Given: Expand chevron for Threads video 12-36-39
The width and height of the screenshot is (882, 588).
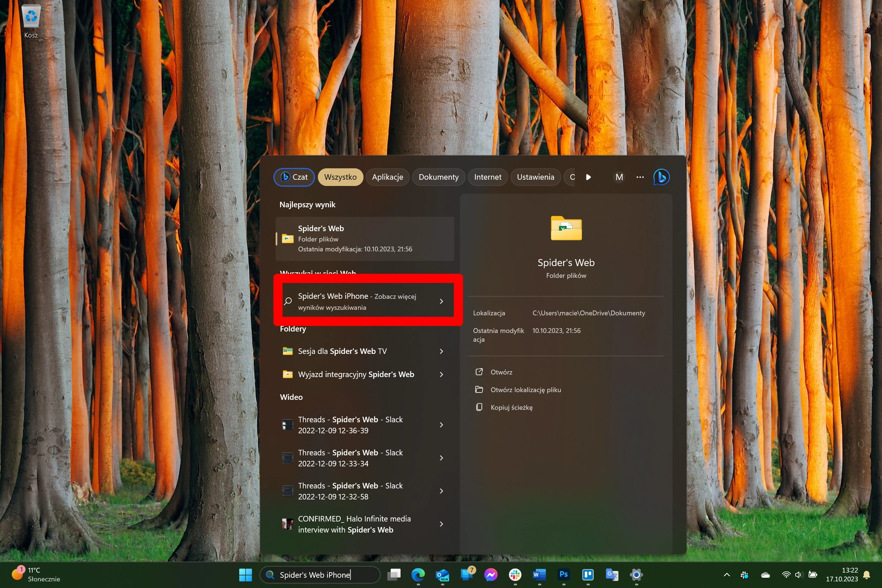Looking at the screenshot, I should tap(441, 425).
